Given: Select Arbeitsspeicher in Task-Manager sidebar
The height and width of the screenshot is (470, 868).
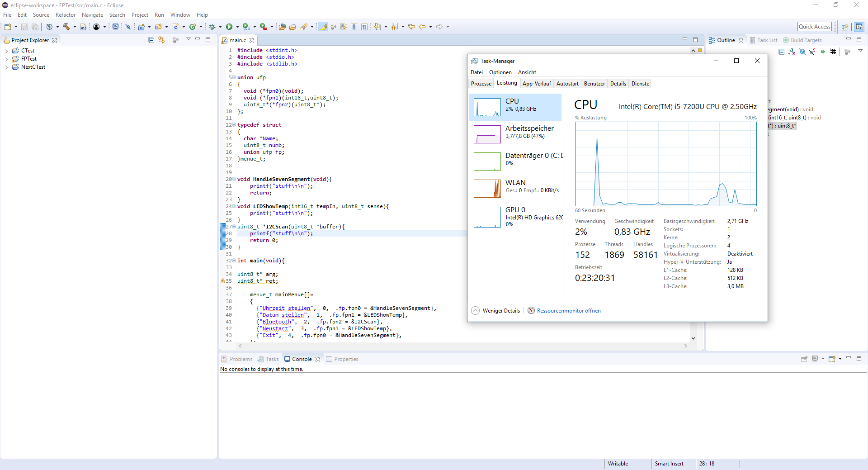Looking at the screenshot, I should click(515, 134).
